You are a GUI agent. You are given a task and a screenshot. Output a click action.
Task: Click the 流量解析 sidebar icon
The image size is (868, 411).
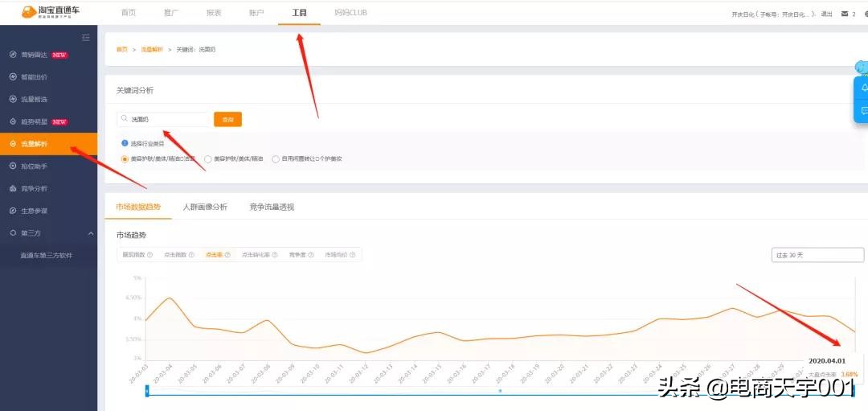click(14, 144)
